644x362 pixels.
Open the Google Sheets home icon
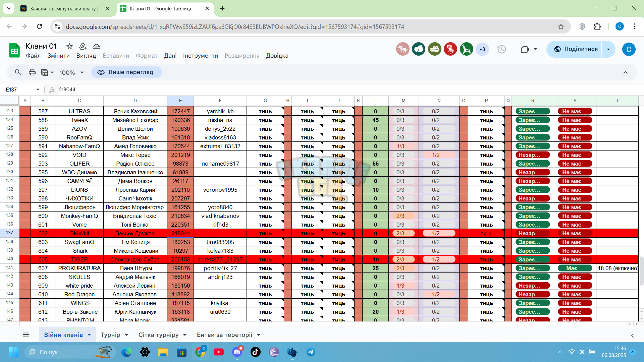(x=14, y=51)
